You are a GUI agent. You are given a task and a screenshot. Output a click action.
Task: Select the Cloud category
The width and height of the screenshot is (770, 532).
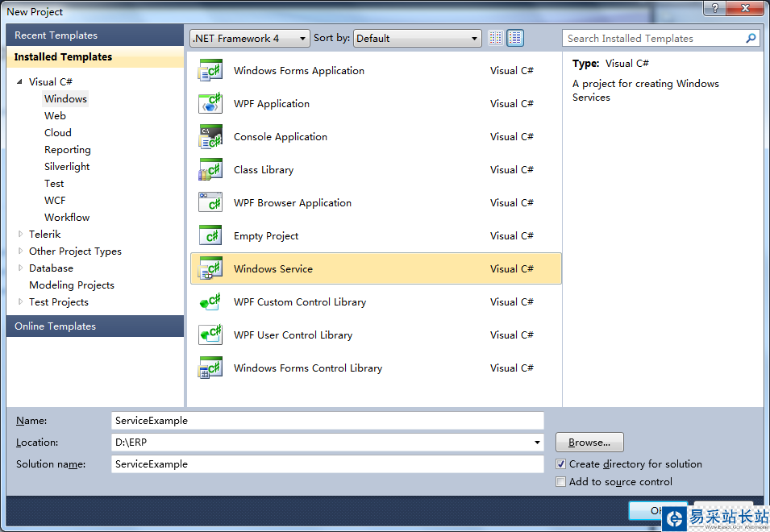57,132
